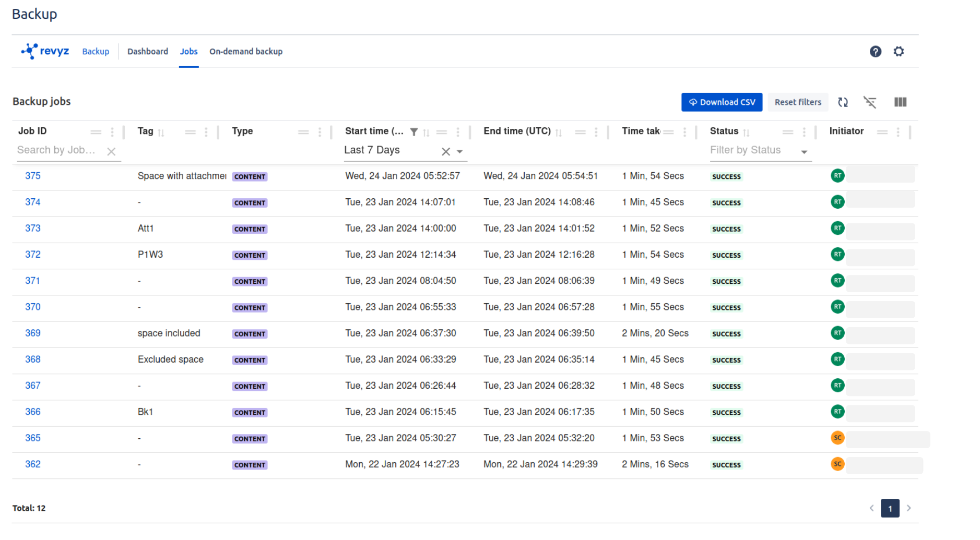Open job 372 link

click(x=32, y=254)
